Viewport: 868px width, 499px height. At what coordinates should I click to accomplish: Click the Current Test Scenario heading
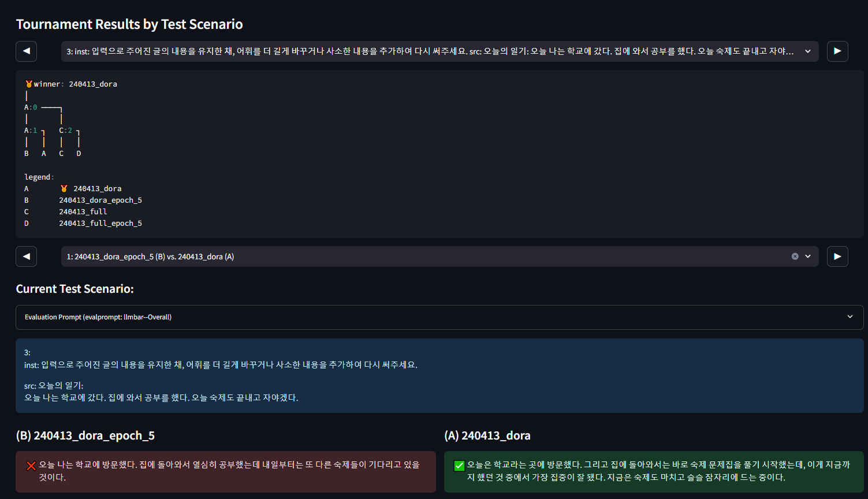tap(74, 289)
